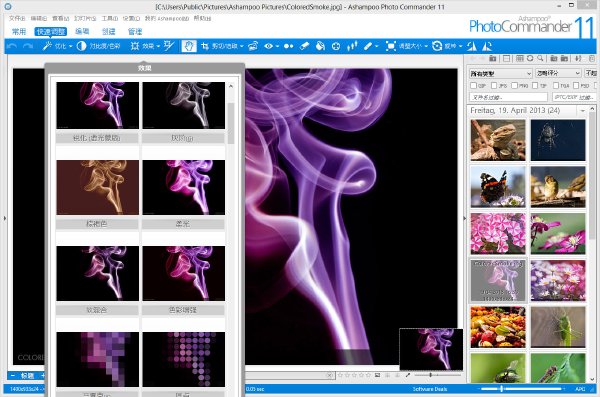Click the Software Deals link in status bar
This screenshot has height=397, width=600.
pyautogui.click(x=429, y=389)
